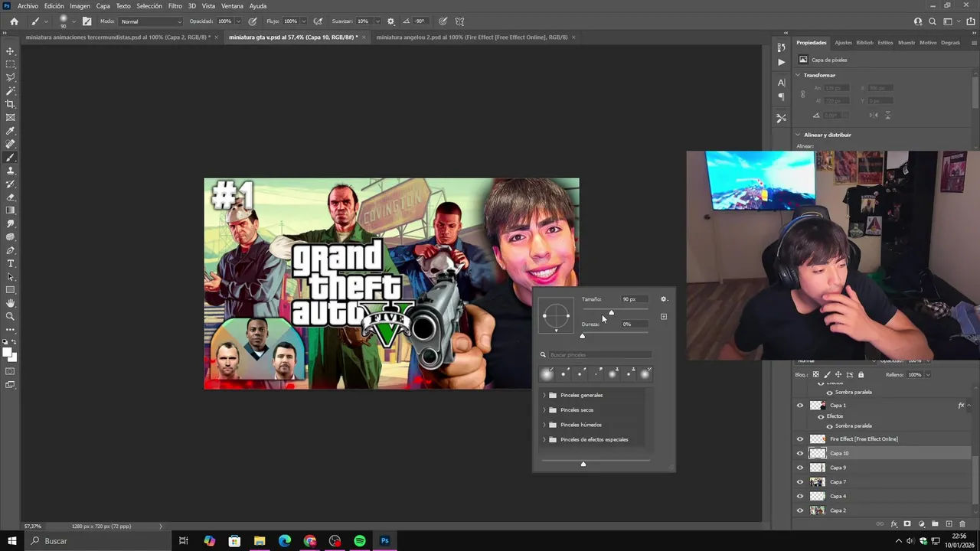Viewport: 980px width, 551px height.
Task: Select the Eraser tool
Action: point(11,197)
